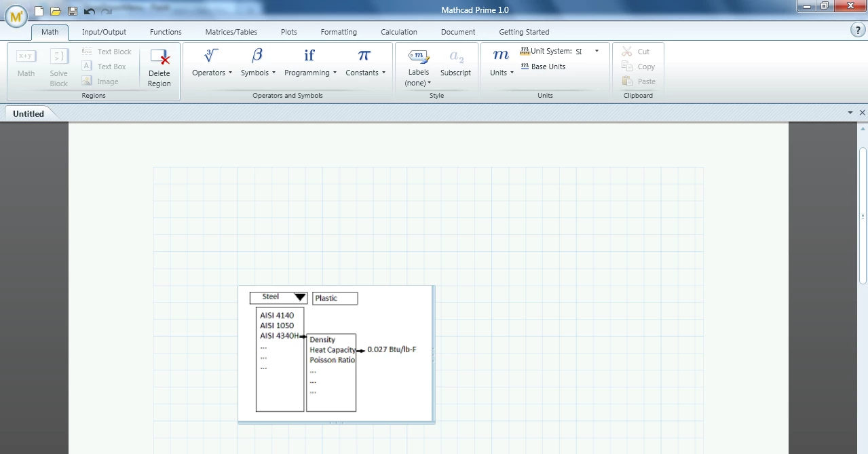Insert an Image region
868x454 pixels.
100,81
